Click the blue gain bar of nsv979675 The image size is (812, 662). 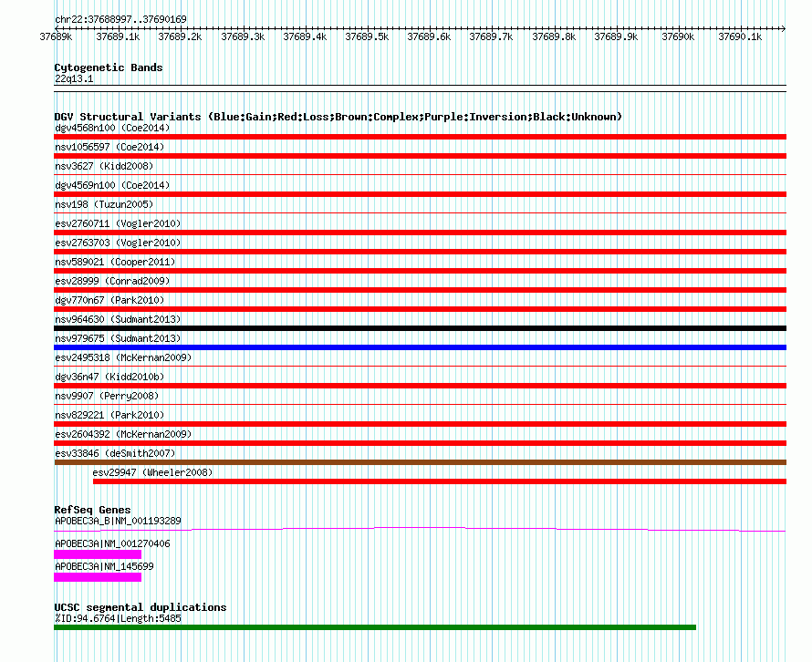tap(420, 347)
